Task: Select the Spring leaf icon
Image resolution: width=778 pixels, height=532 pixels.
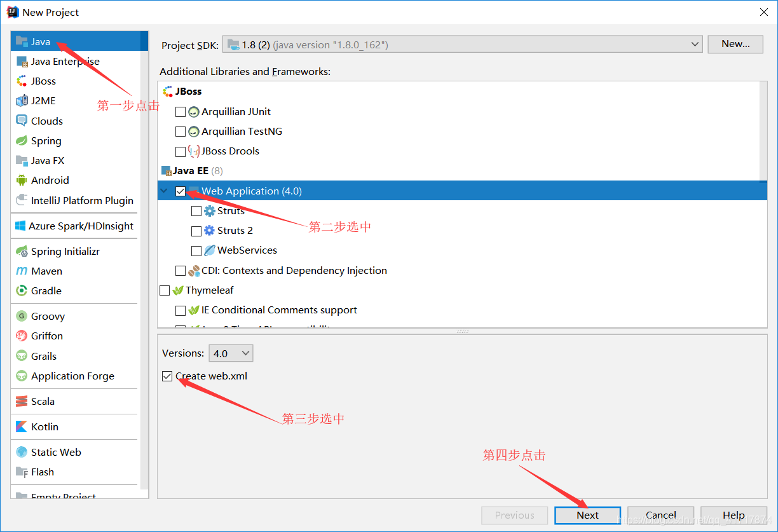Action: click(x=22, y=140)
